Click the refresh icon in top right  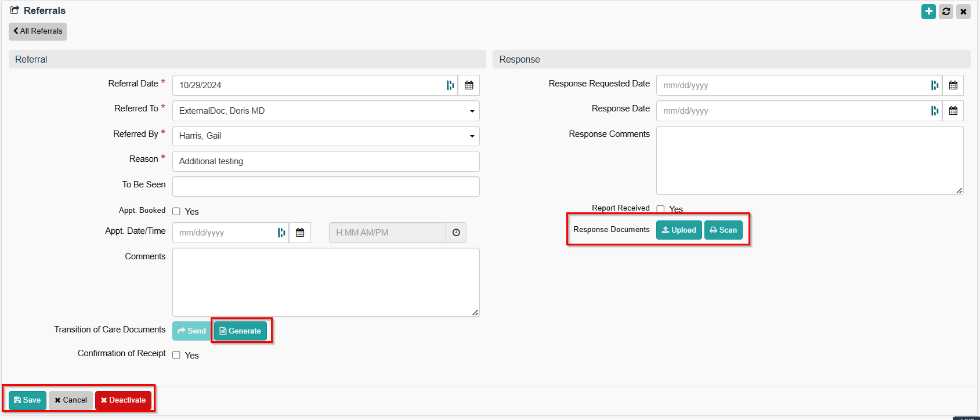point(946,12)
